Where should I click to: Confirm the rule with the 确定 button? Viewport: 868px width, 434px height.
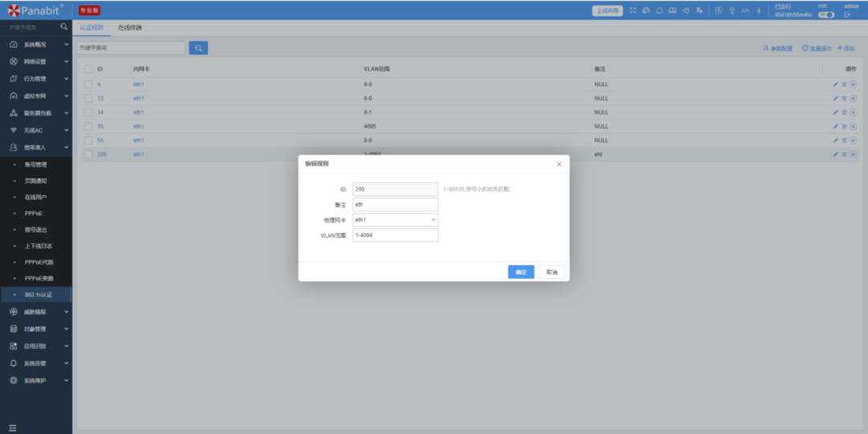tap(521, 272)
